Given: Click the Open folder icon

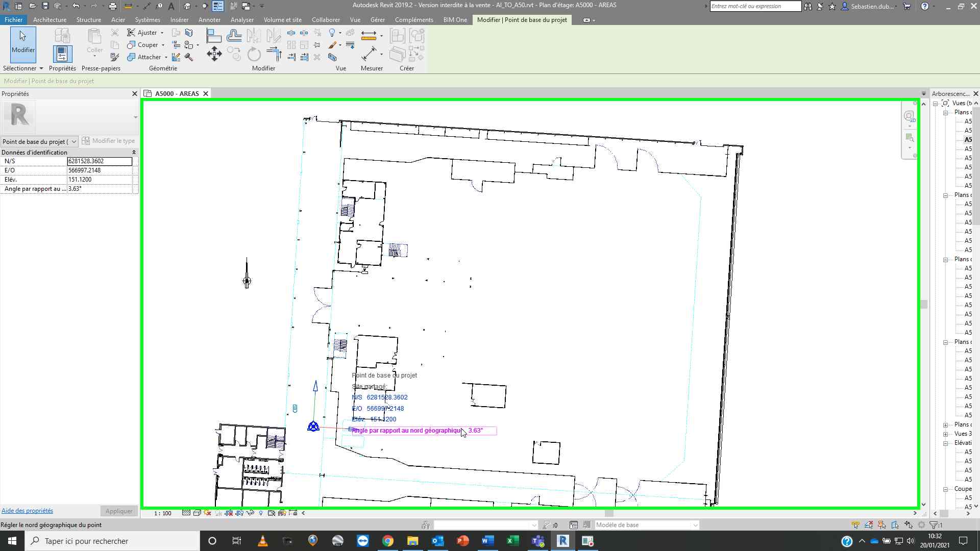Looking at the screenshot, I should (x=32, y=6).
